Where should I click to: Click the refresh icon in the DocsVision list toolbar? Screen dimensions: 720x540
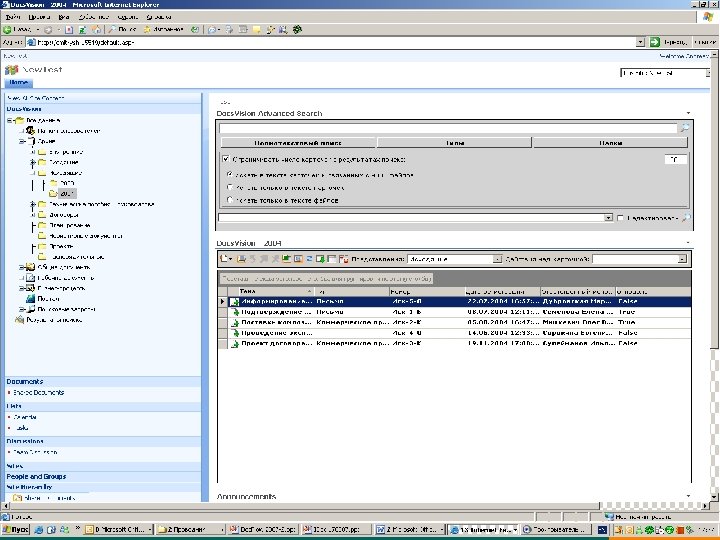click(309, 258)
